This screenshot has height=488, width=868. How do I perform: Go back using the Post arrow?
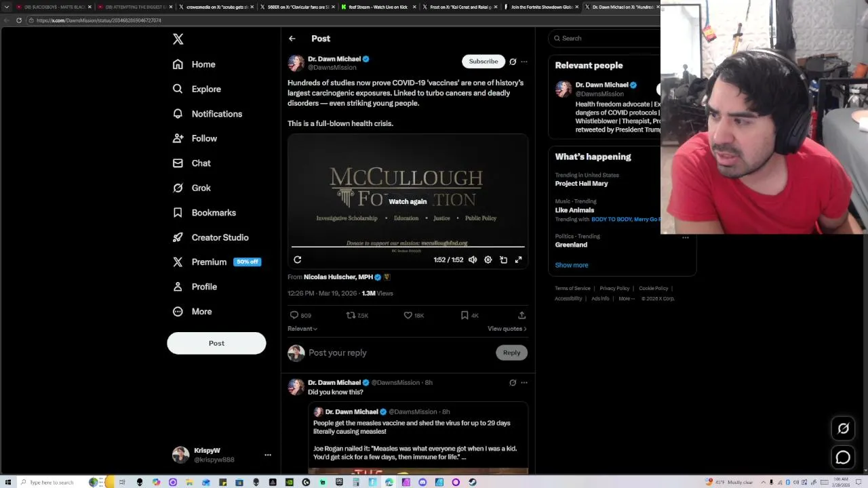point(292,39)
